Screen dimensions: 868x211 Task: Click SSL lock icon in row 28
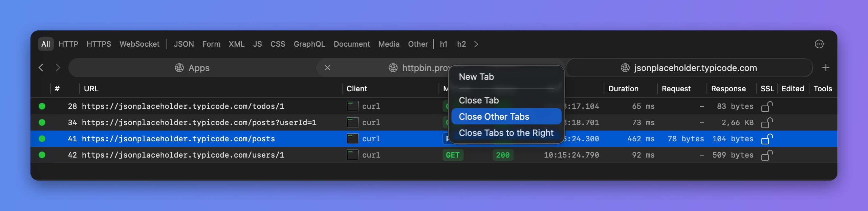(x=767, y=107)
